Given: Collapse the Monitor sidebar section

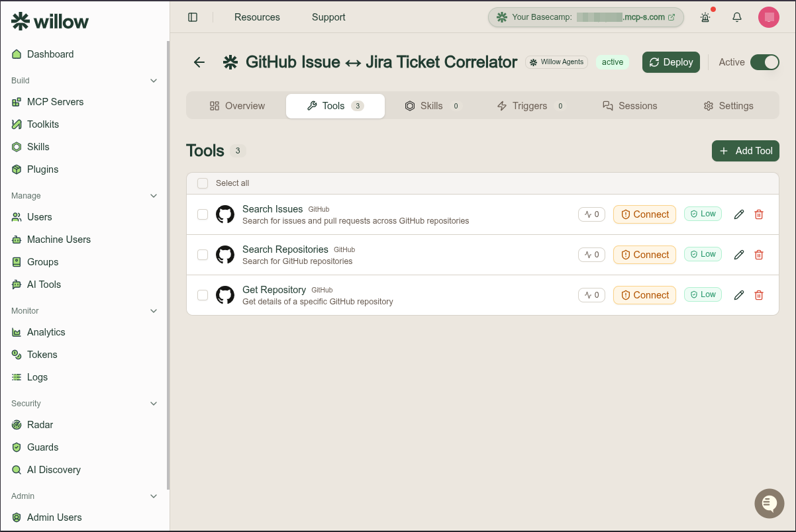Looking at the screenshot, I should click(154, 311).
